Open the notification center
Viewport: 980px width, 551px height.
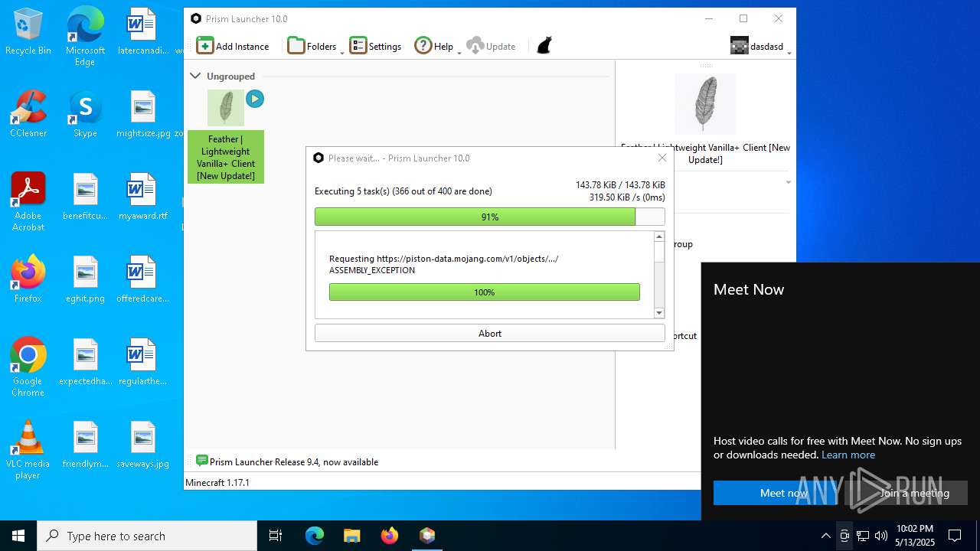tap(955, 536)
